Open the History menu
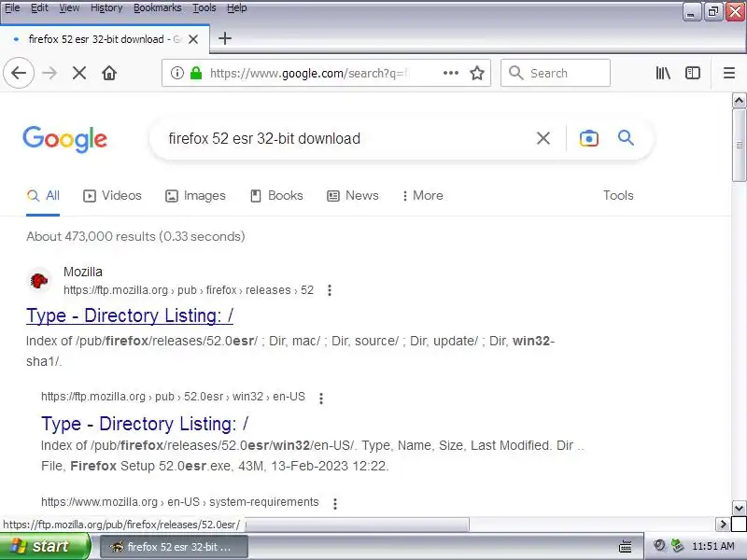 (106, 7)
